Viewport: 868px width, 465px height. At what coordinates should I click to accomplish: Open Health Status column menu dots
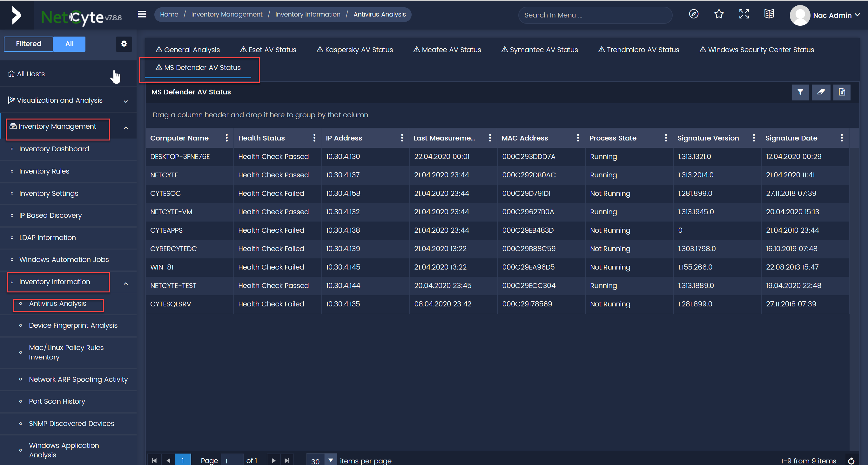point(314,138)
